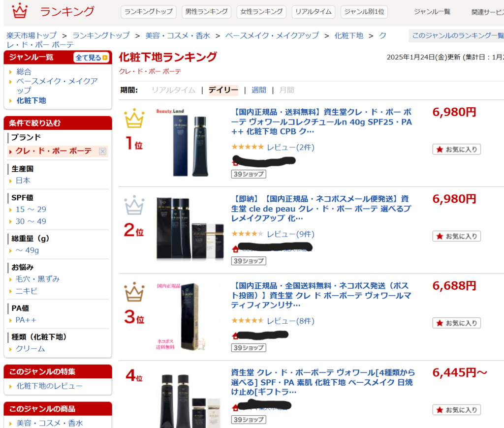The height and width of the screenshot is (428, 504).
Task: Open 1位 product title link
Action: 321,122
